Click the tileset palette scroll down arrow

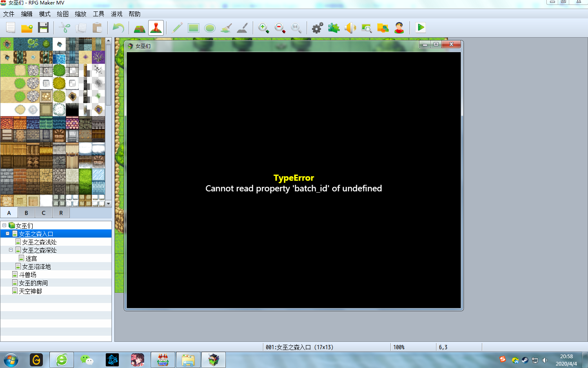(x=109, y=204)
